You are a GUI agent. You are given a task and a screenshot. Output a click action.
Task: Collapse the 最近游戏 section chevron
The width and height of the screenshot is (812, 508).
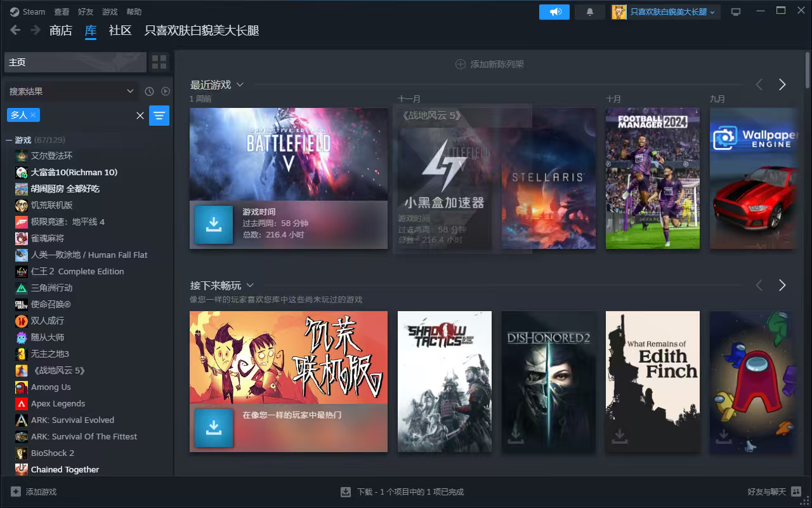[240, 84]
